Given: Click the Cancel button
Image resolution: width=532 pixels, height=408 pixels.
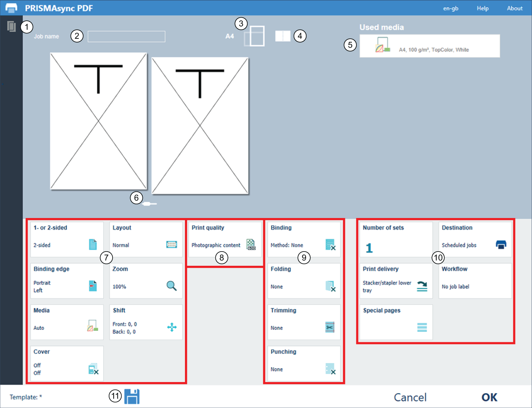Looking at the screenshot, I should [x=410, y=397].
